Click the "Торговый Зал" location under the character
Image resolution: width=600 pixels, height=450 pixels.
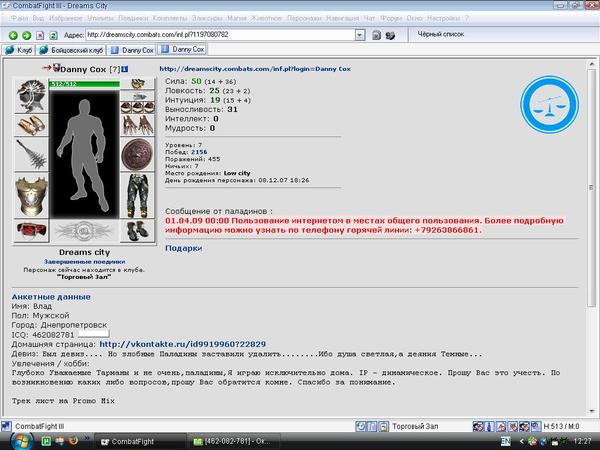[x=84, y=276]
